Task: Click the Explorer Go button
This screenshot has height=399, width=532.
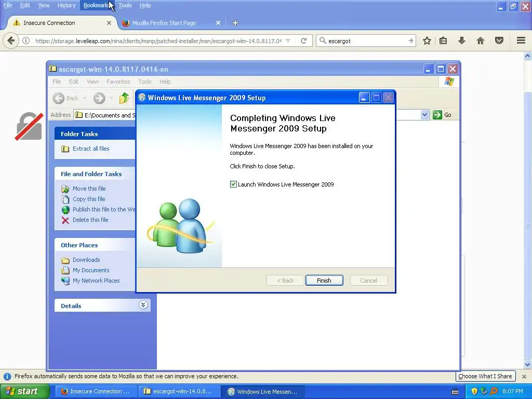Action: coord(442,115)
